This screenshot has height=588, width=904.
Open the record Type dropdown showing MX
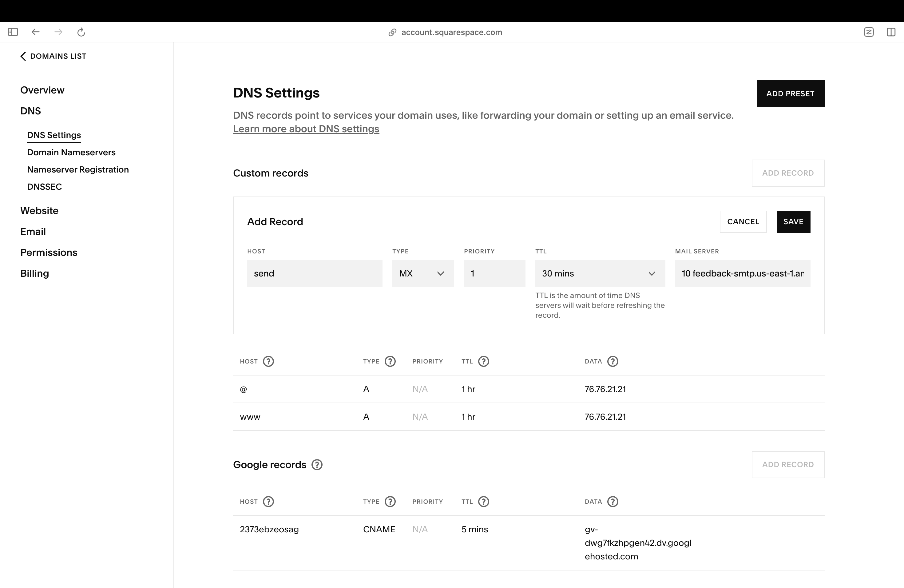[423, 273]
